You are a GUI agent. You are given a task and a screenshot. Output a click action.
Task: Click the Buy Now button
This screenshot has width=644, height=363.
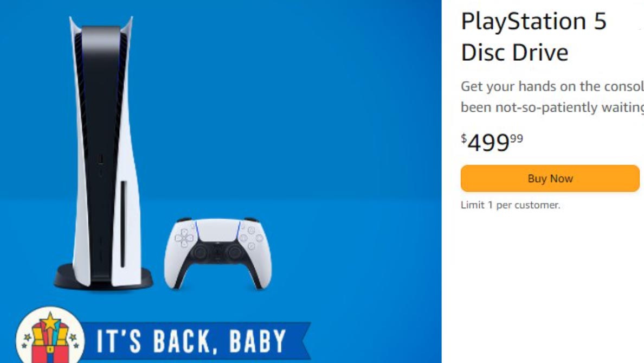549,178
